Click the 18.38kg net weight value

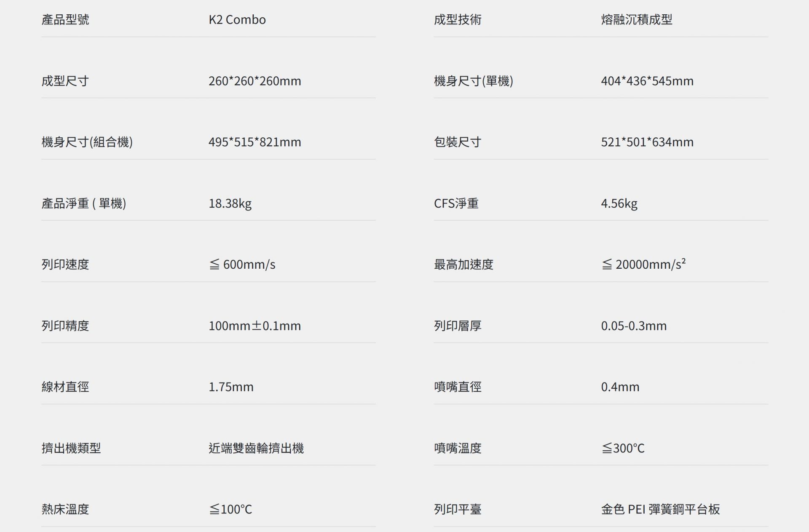pyautogui.click(x=230, y=203)
